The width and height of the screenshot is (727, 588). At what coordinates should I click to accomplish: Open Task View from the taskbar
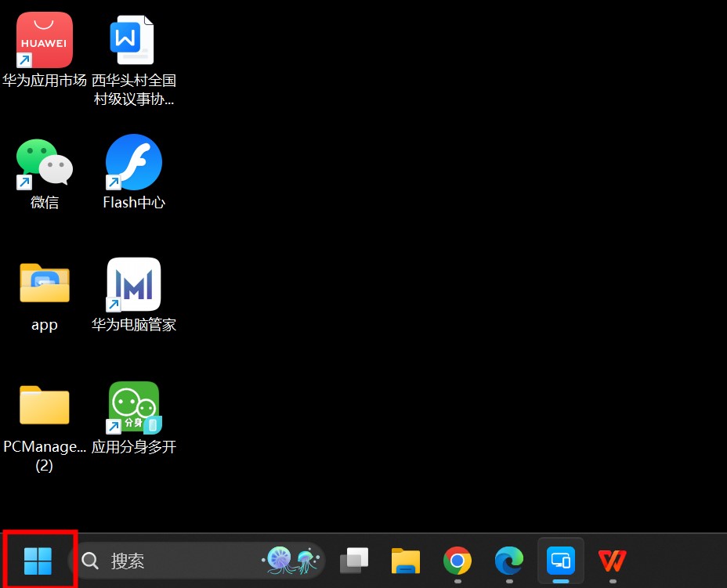click(x=354, y=561)
